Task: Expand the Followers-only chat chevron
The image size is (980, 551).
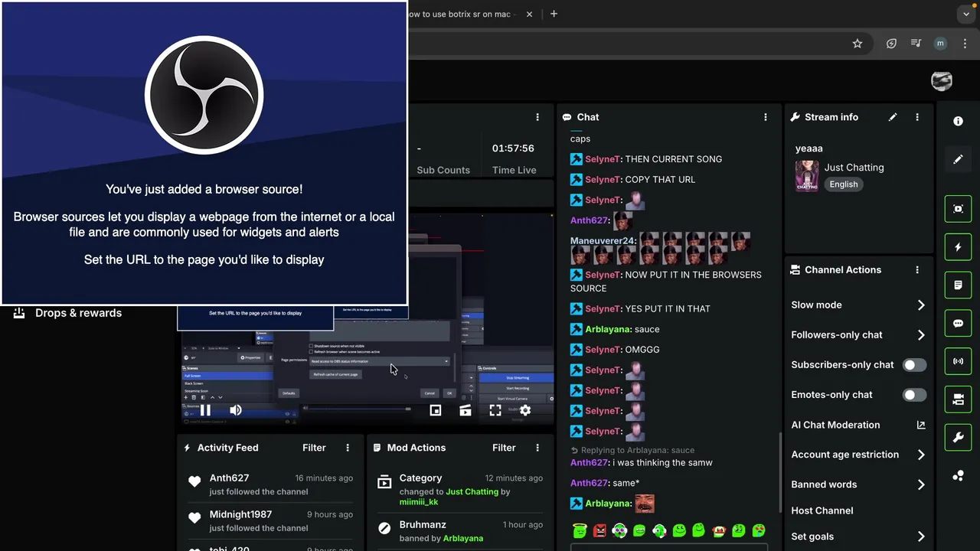Action: tap(921, 334)
